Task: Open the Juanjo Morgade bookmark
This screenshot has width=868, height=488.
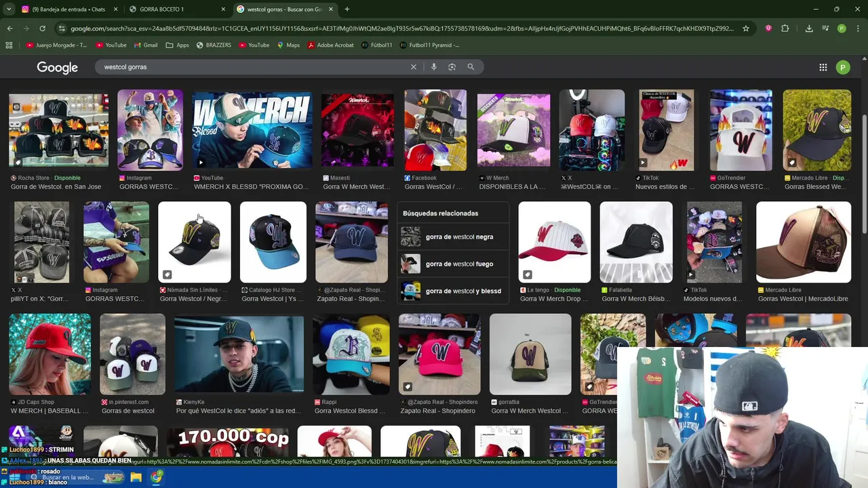Action: click(56, 45)
